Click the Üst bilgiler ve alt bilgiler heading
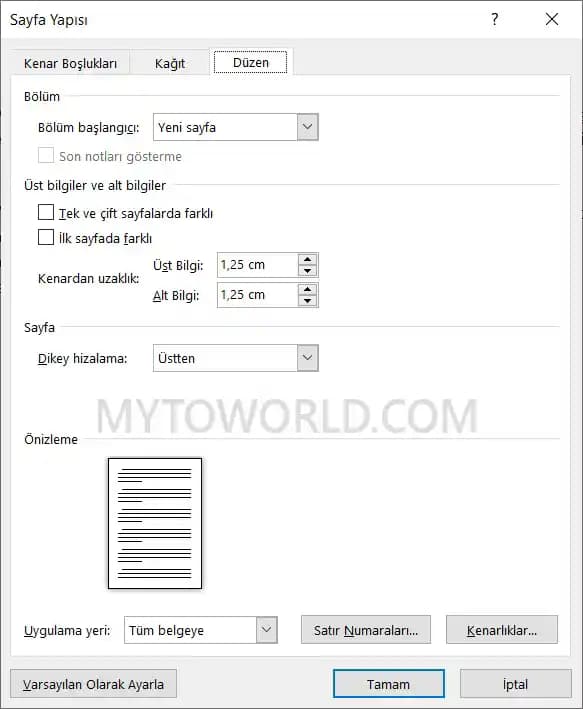583x709 pixels. point(95,185)
